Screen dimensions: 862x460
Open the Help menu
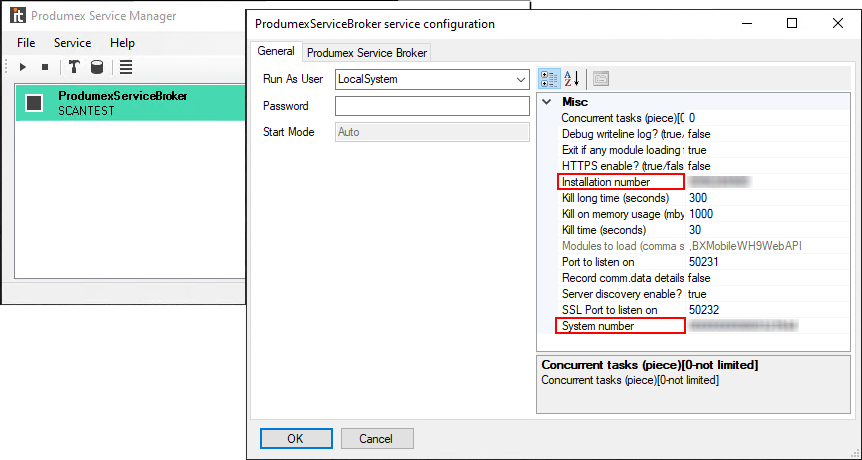click(122, 43)
